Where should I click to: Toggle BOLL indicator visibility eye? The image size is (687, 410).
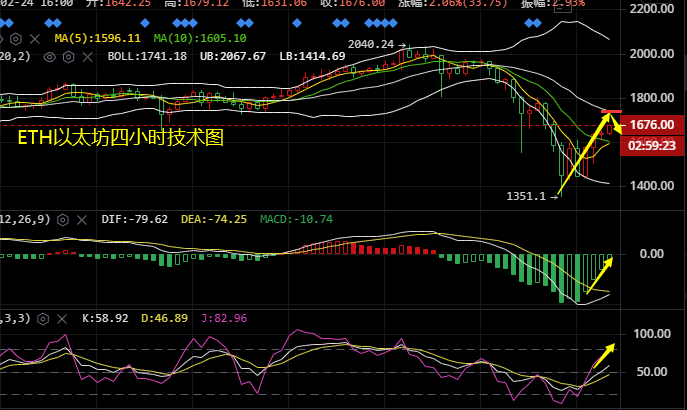[x=50, y=57]
